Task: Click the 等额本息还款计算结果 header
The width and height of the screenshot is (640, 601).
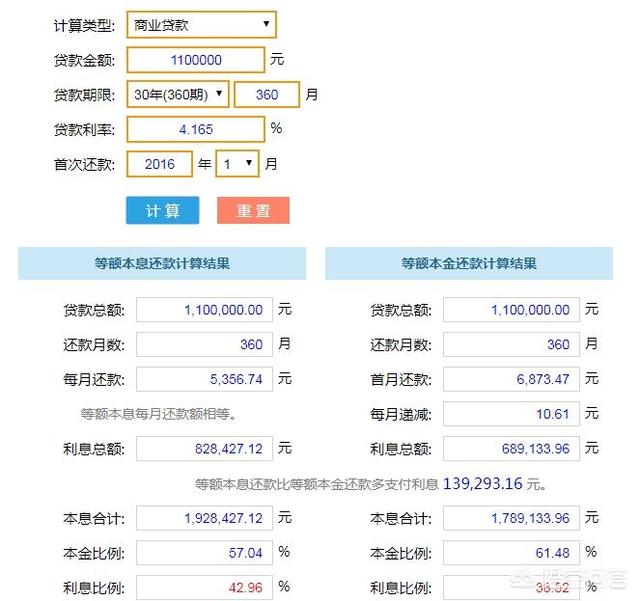Action: pos(162,263)
